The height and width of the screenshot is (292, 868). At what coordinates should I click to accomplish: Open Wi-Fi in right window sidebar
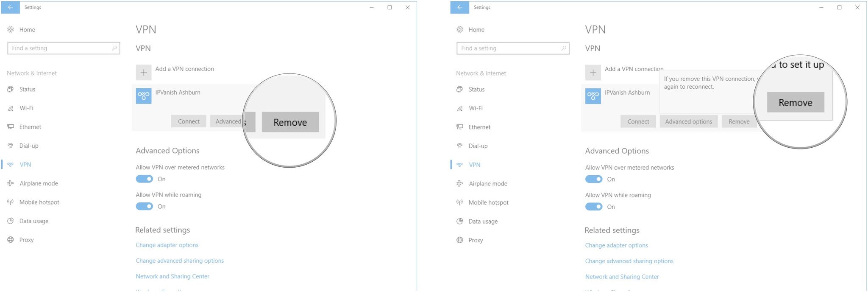470,108
